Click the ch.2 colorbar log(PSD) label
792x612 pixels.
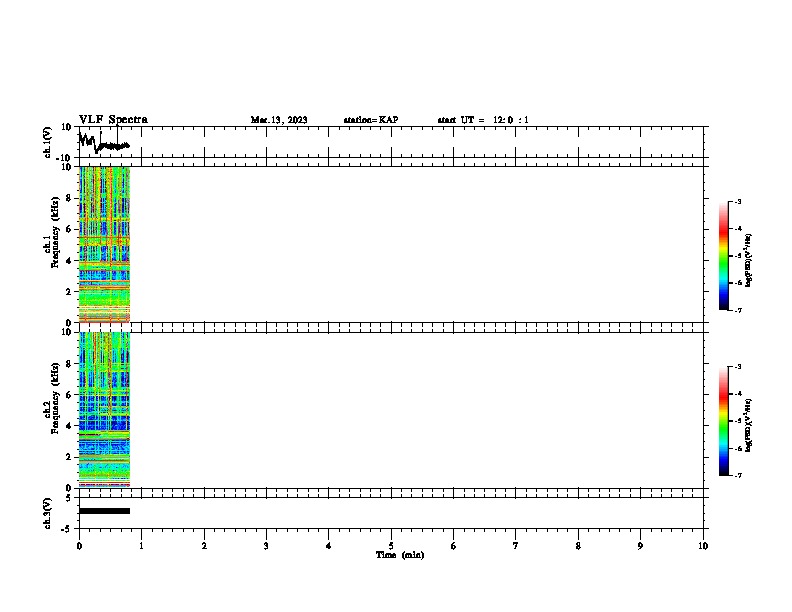tap(748, 425)
